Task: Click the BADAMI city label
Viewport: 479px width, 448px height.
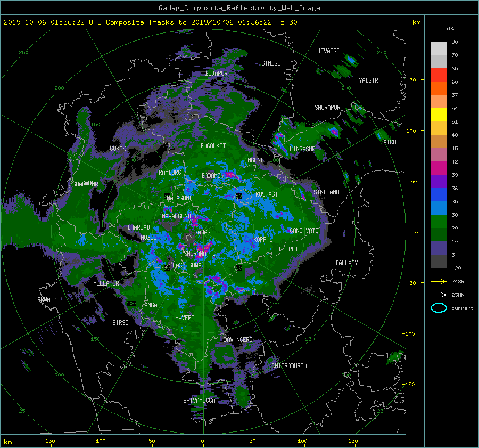Action: (x=211, y=176)
